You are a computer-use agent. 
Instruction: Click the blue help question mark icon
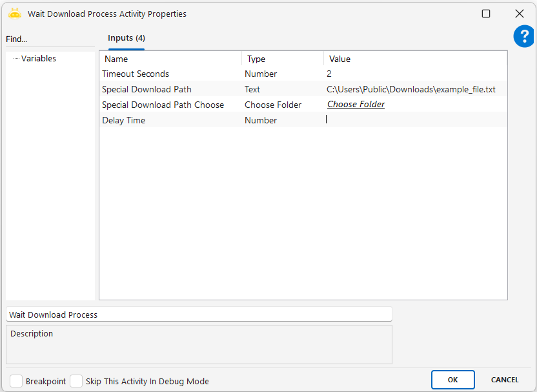tap(523, 37)
